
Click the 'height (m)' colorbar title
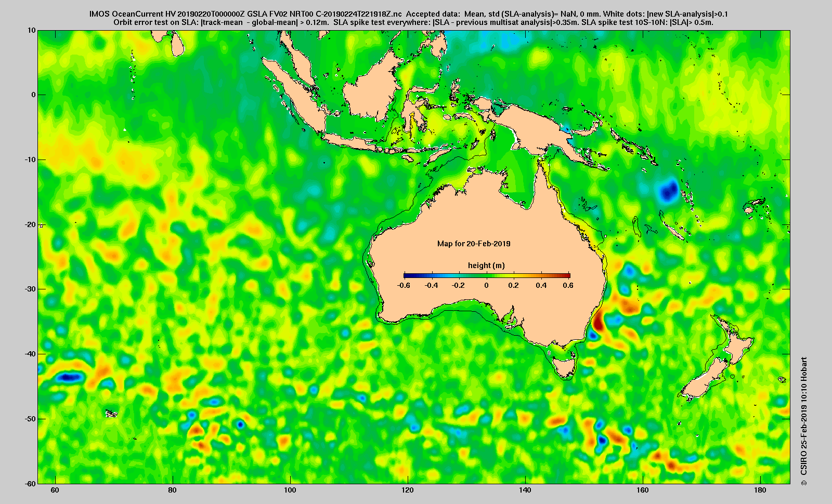(x=486, y=266)
